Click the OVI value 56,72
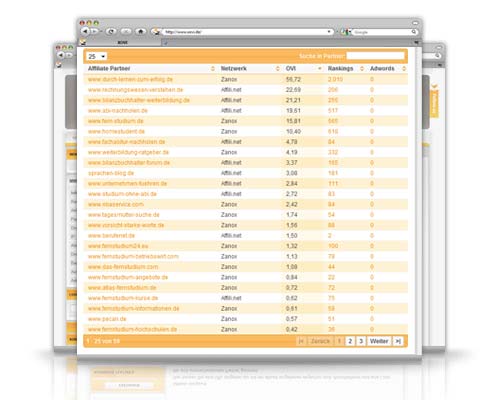The image size is (500, 400). point(293,79)
